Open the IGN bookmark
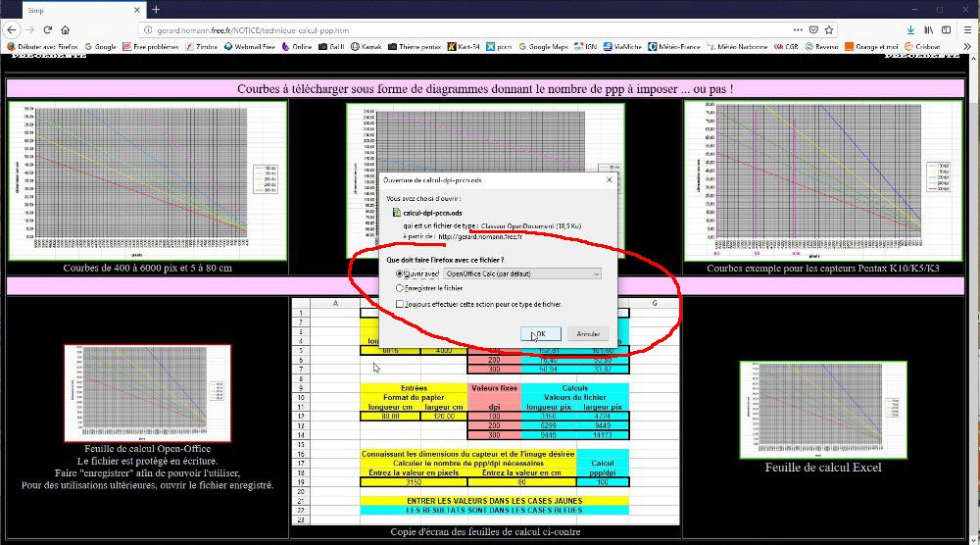 (x=586, y=46)
